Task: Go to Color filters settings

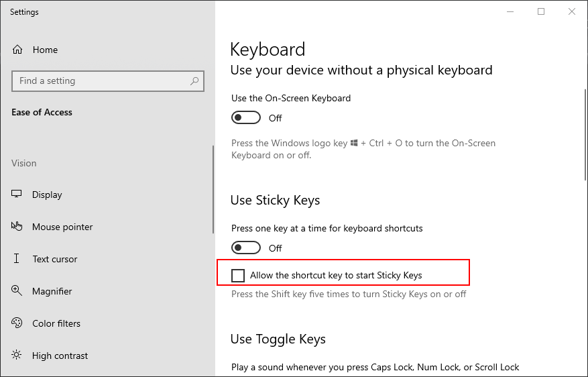Action: pos(56,323)
